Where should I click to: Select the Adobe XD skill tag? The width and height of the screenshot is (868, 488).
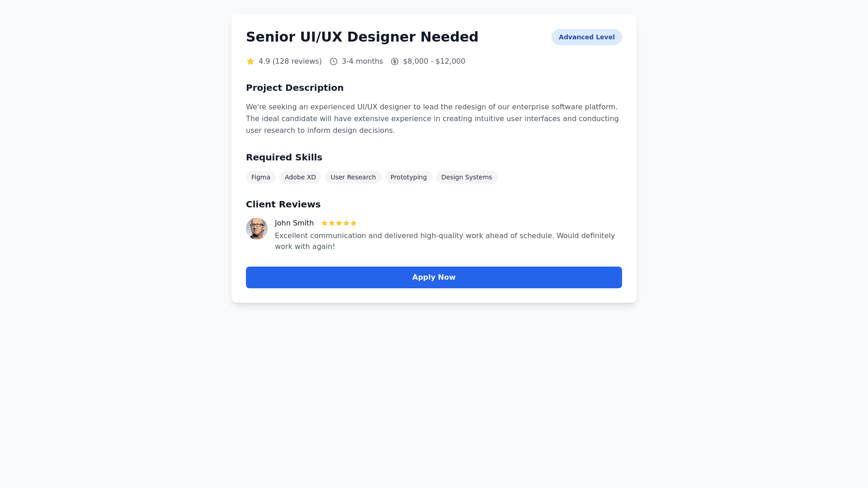pyautogui.click(x=300, y=177)
